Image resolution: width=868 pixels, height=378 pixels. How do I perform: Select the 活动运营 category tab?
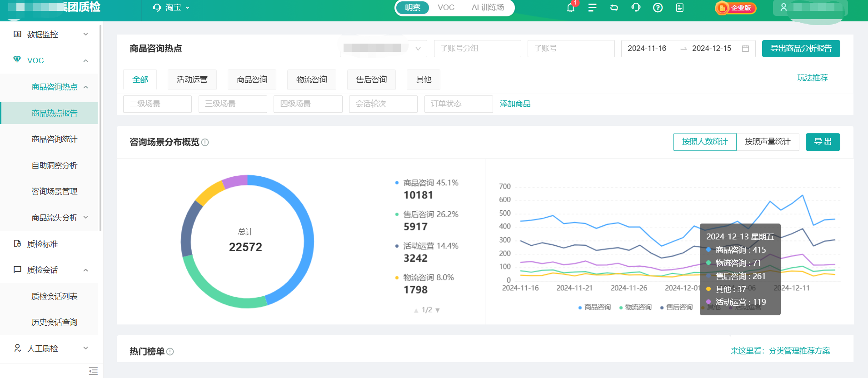(192, 80)
